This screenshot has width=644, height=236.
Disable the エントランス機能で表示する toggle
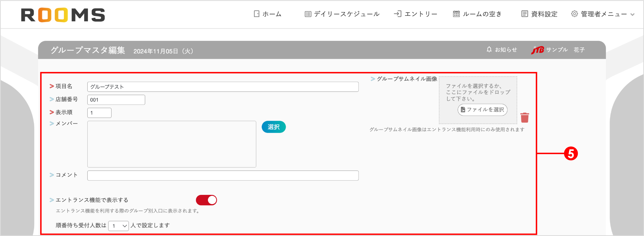(206, 200)
